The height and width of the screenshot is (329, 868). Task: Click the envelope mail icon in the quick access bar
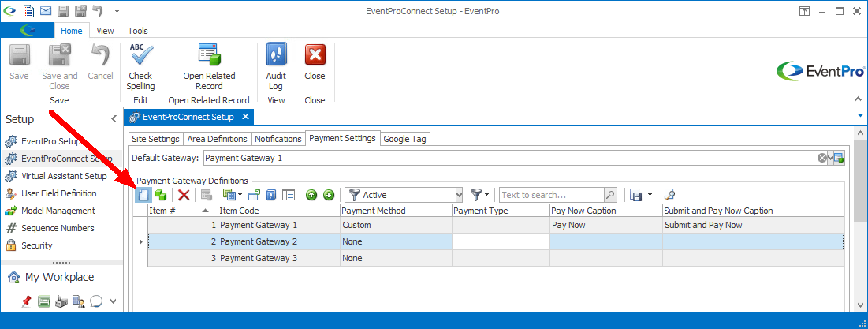click(46, 10)
